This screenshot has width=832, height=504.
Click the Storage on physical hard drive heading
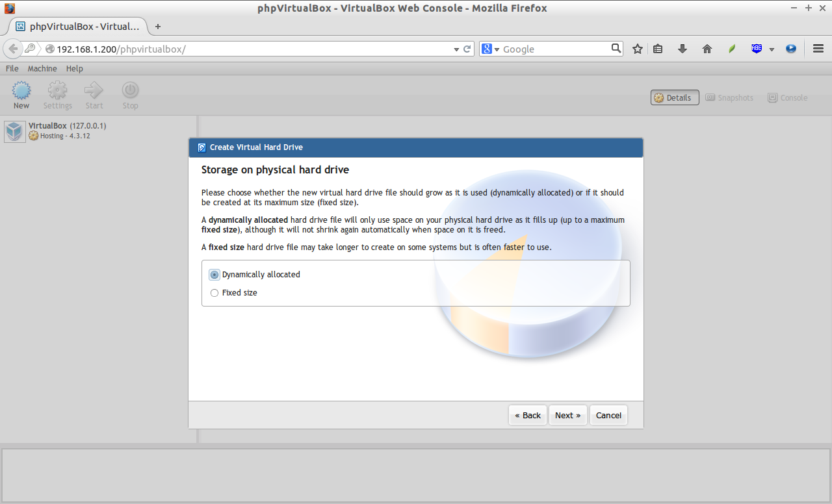[275, 170]
